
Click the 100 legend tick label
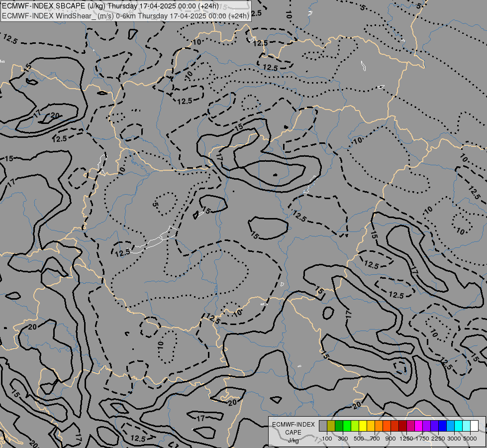(327, 439)
